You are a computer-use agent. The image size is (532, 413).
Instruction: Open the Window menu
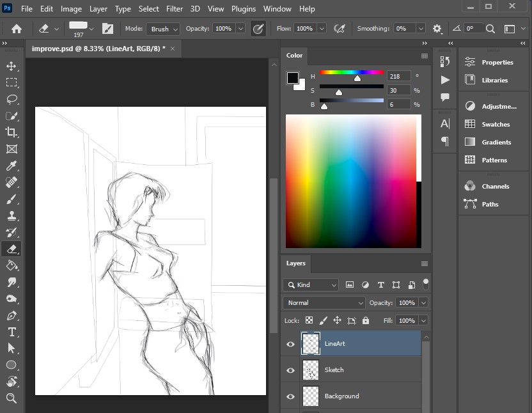pos(278,9)
